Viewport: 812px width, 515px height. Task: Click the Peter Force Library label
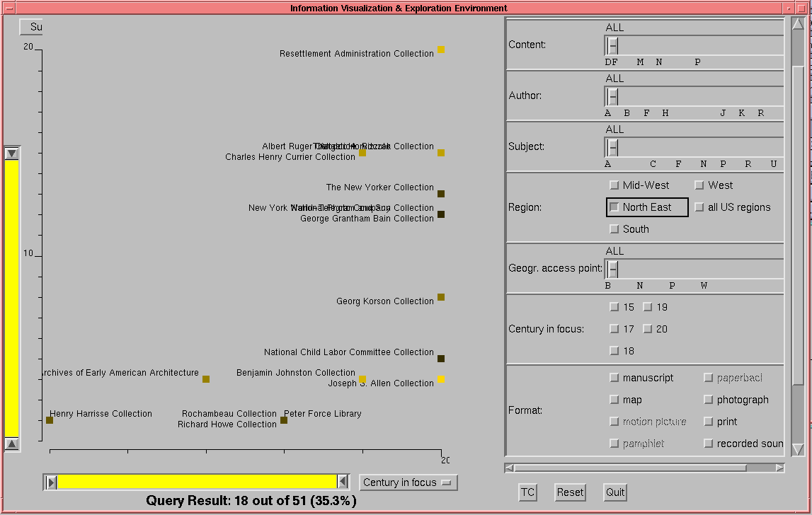click(x=323, y=414)
